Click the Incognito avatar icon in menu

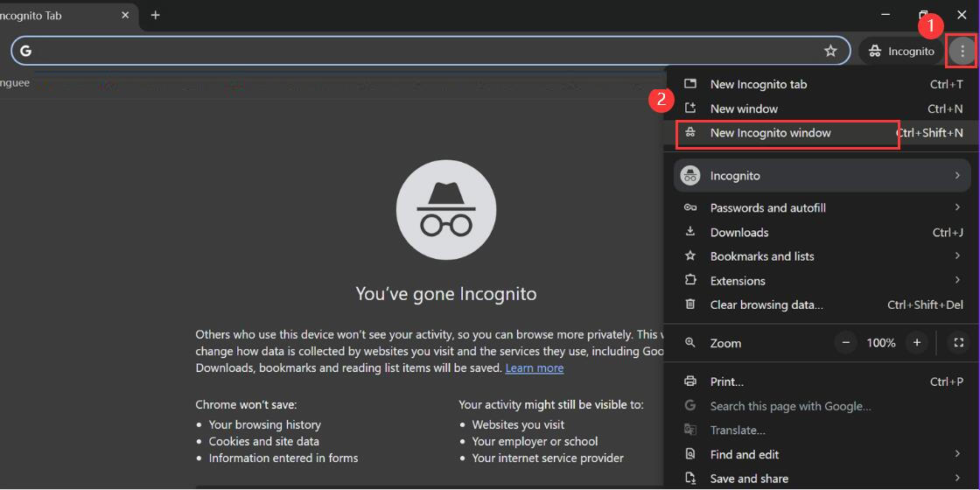[x=690, y=176]
